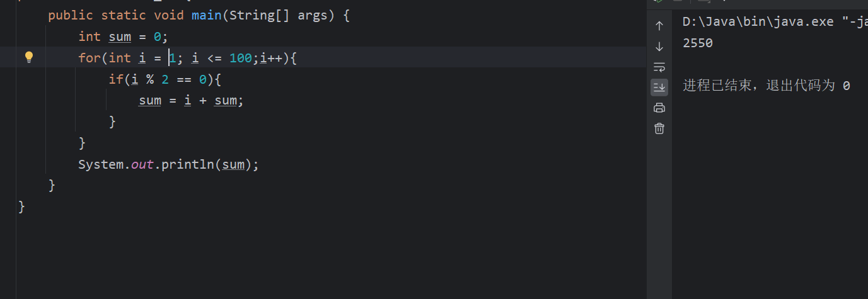Clear console output with the trash icon
The height and width of the screenshot is (299, 868).
pyautogui.click(x=659, y=128)
